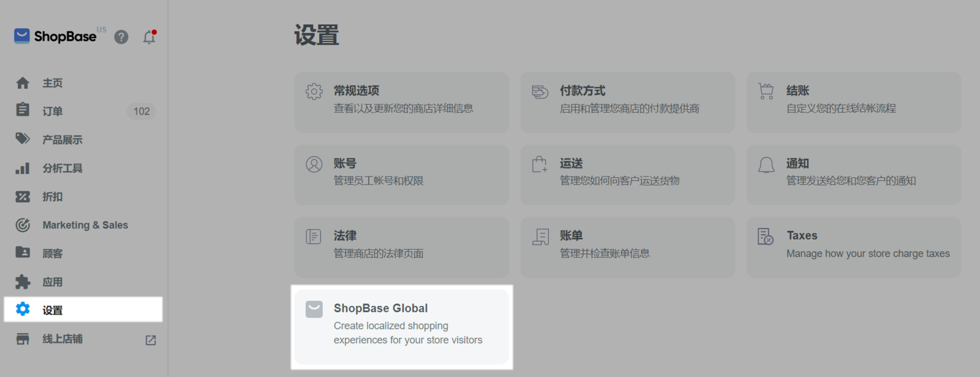Image resolution: width=980 pixels, height=377 pixels.
Task: Click the text 自定义您的在线结帐流程
Action: tap(841, 109)
